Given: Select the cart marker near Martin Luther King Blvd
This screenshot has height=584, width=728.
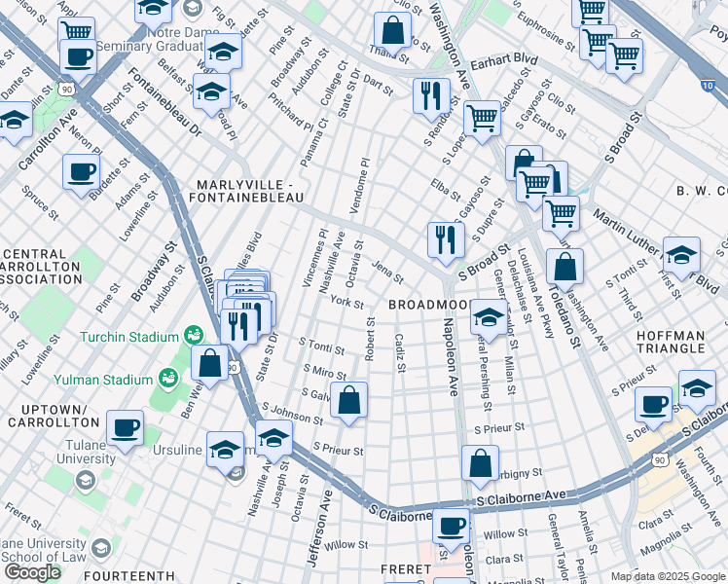Looking at the screenshot, I should point(561,217).
